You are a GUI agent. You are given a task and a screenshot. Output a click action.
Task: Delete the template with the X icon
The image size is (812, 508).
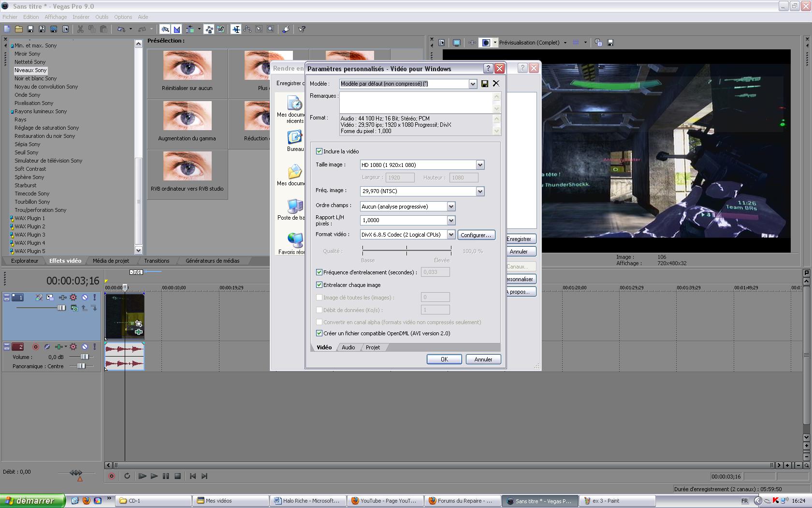pos(496,84)
